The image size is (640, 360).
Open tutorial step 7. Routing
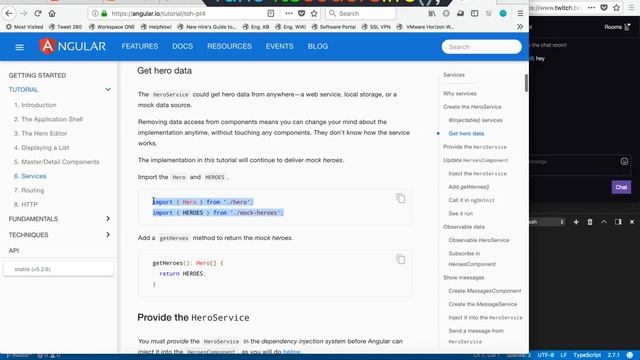coord(29,190)
